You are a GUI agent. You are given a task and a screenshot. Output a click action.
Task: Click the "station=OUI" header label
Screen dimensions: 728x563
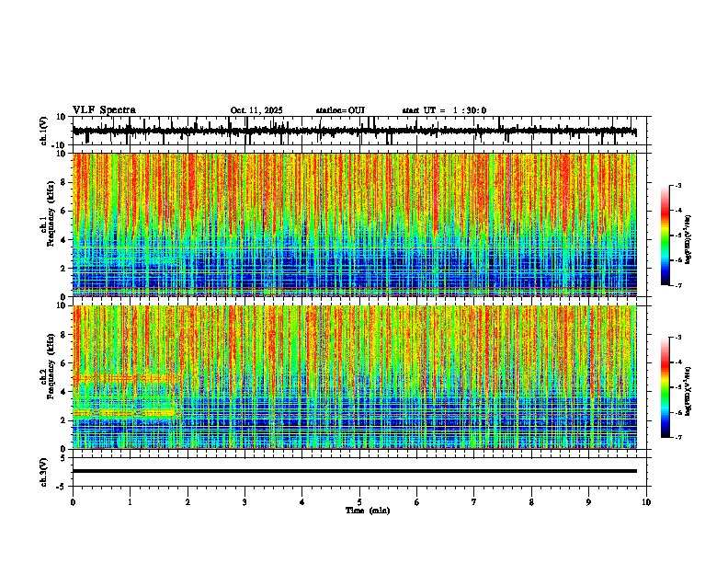[x=340, y=110]
